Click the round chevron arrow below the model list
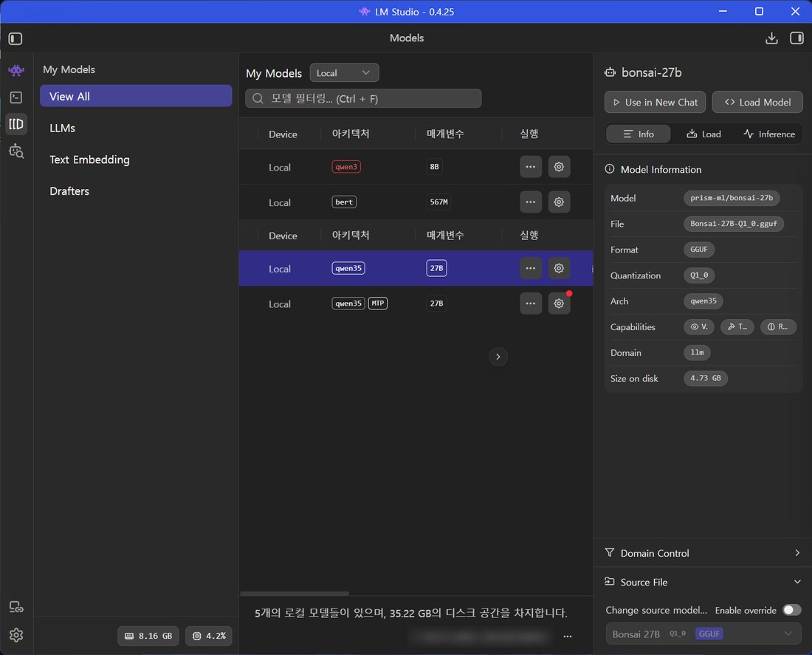This screenshot has height=655, width=812. point(498,357)
